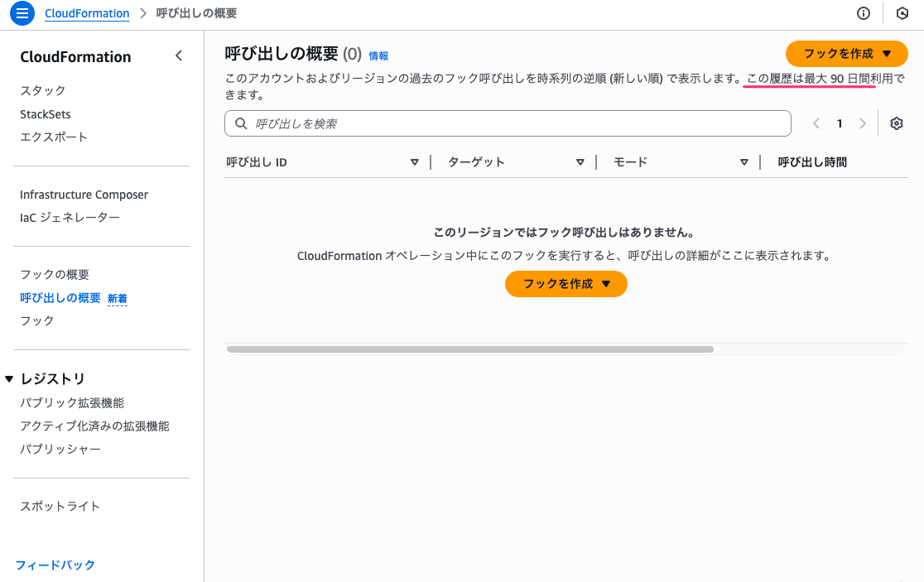
Task: Click the CloudFormation sidebar title
Action: click(75, 56)
